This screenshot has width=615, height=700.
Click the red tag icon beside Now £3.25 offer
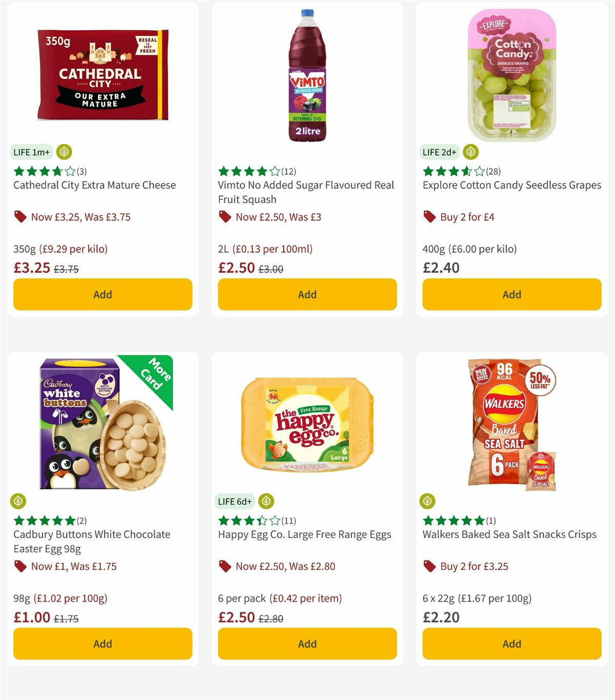click(x=20, y=217)
